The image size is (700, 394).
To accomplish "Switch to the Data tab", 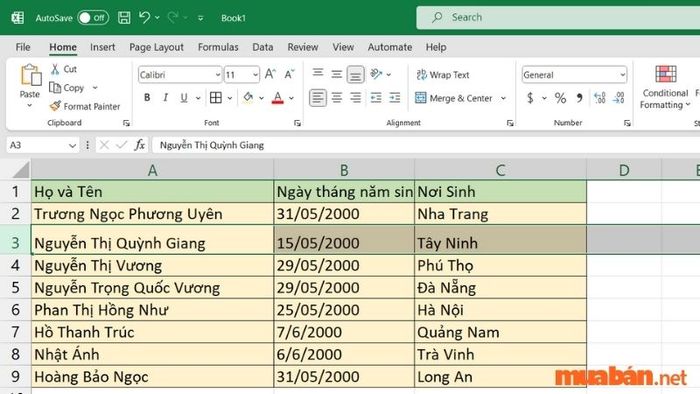I will (262, 47).
